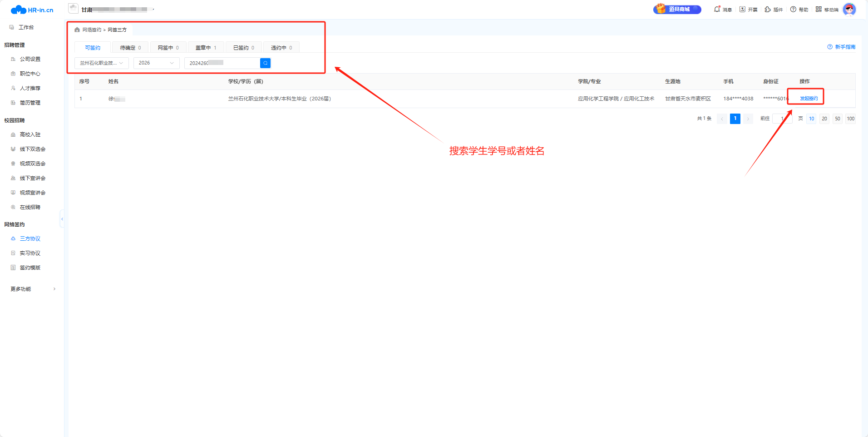Click the 帮助 help icon

pyautogui.click(x=793, y=9)
